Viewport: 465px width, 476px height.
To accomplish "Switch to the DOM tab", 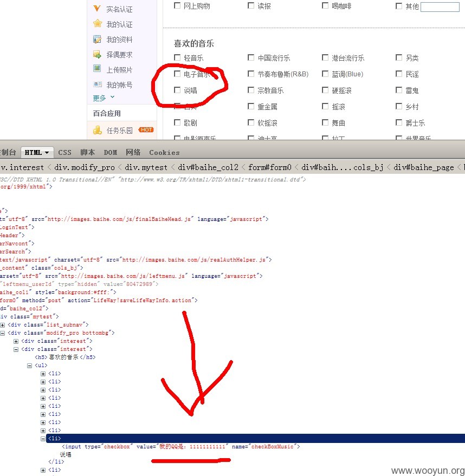I will pyautogui.click(x=110, y=152).
